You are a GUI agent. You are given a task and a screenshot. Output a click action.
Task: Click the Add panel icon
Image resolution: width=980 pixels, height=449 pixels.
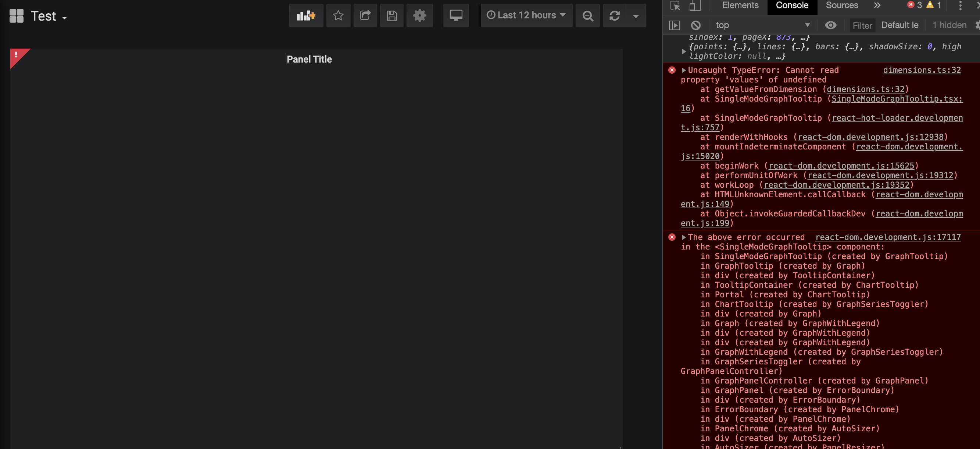306,15
